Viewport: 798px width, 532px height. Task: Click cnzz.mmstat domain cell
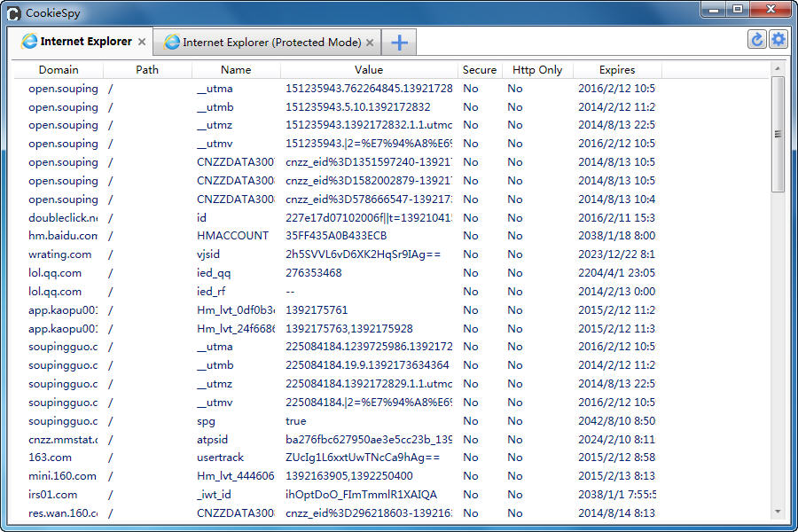pos(63,440)
